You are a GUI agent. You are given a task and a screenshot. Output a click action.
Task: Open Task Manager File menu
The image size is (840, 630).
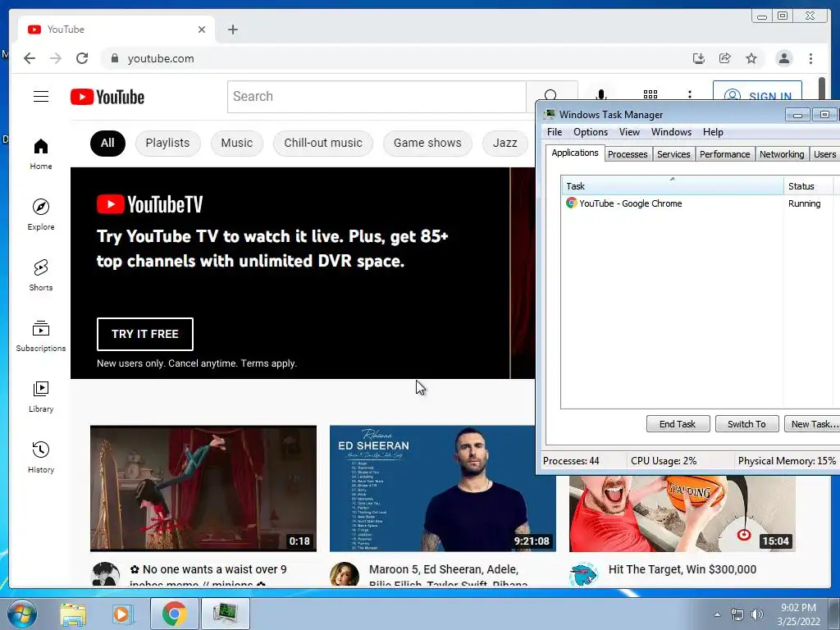point(555,132)
